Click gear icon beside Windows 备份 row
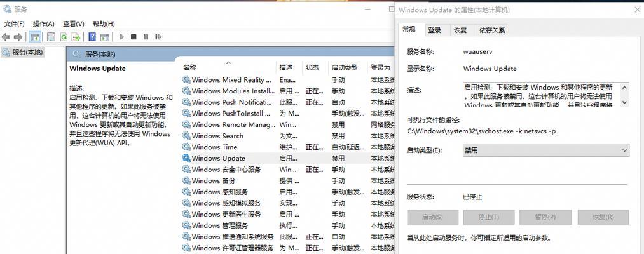 click(x=186, y=180)
